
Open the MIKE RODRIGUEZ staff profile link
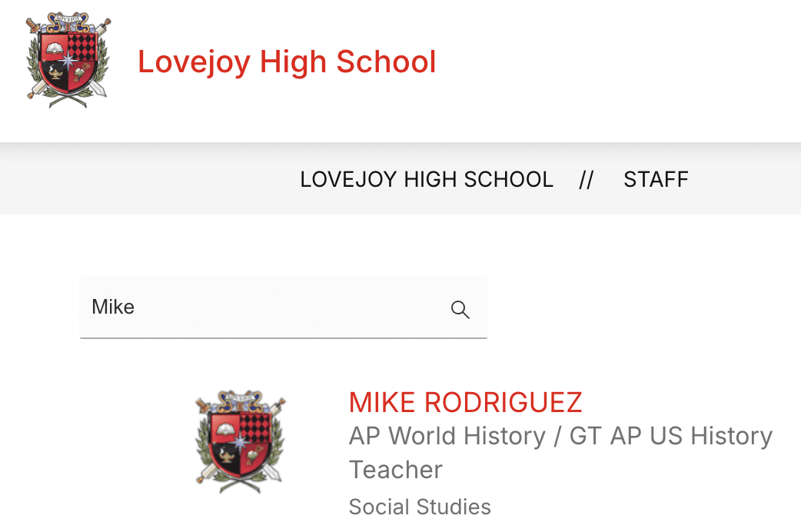[465, 402]
